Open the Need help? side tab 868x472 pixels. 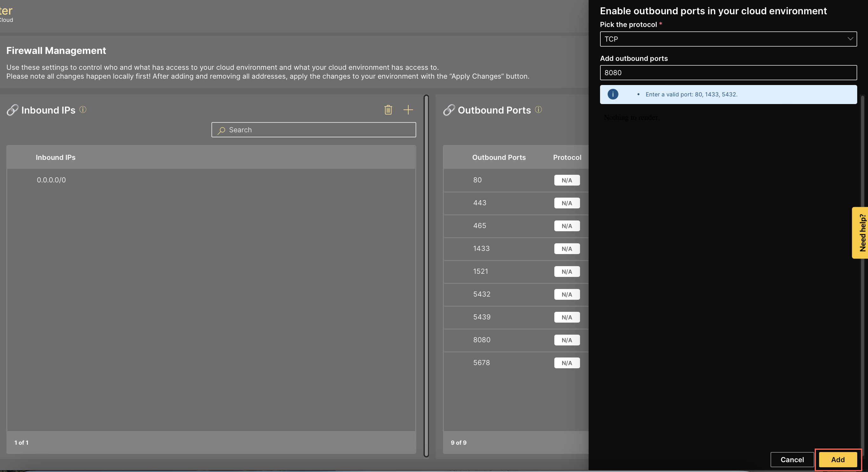pos(861,233)
